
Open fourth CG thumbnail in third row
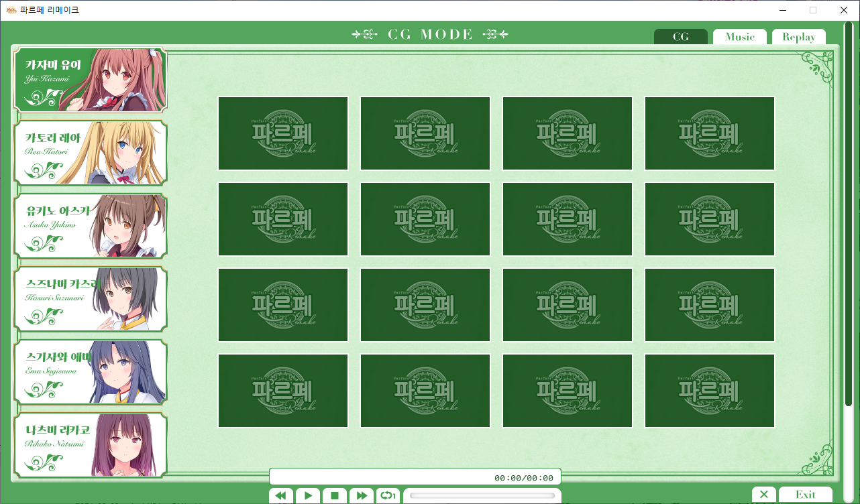click(710, 305)
